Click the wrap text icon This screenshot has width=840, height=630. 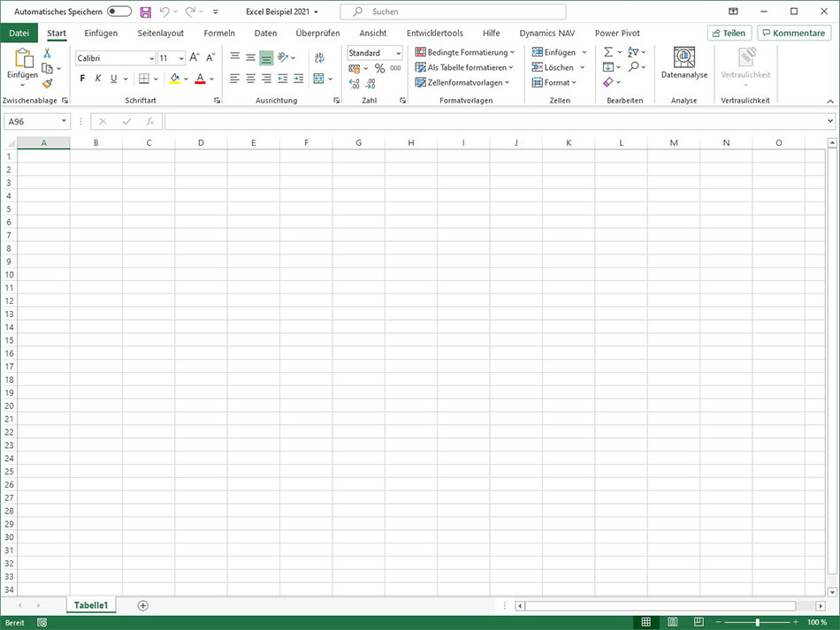click(x=319, y=57)
